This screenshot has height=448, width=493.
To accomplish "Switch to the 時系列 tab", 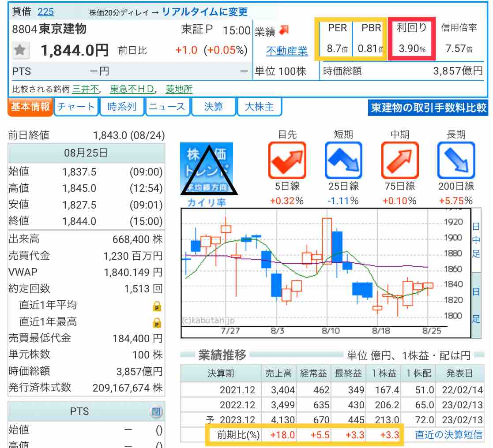I will click(x=122, y=107).
